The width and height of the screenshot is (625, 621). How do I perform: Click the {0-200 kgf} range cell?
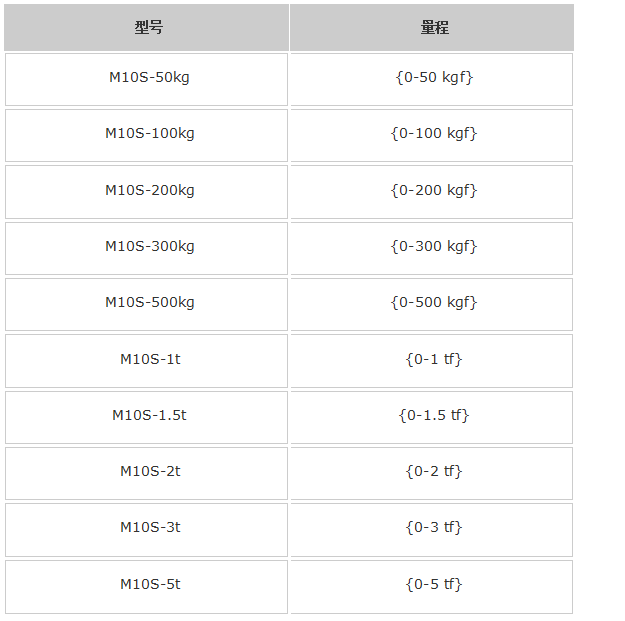[x=434, y=190]
